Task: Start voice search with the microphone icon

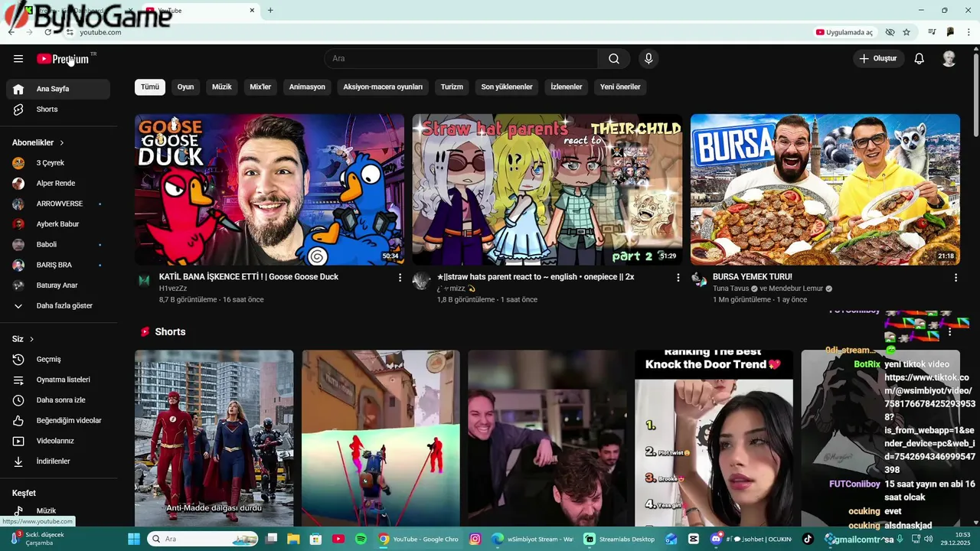Action: click(648, 59)
